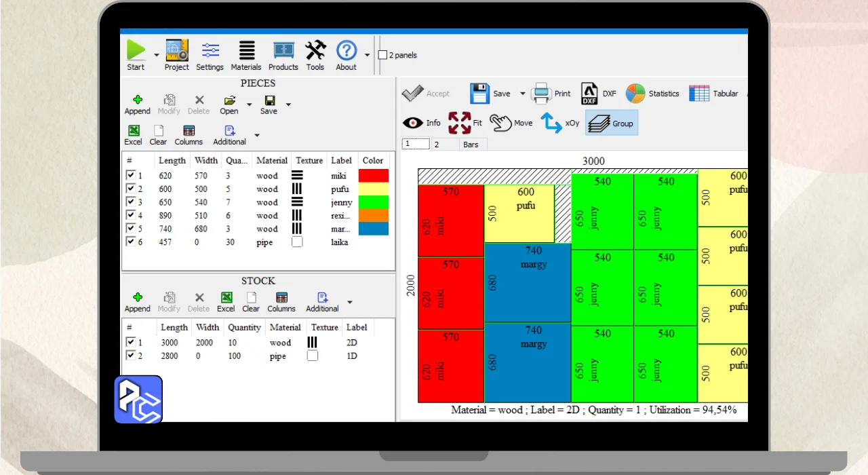
Task: Click the xOy axis swap icon
Action: coord(551,123)
